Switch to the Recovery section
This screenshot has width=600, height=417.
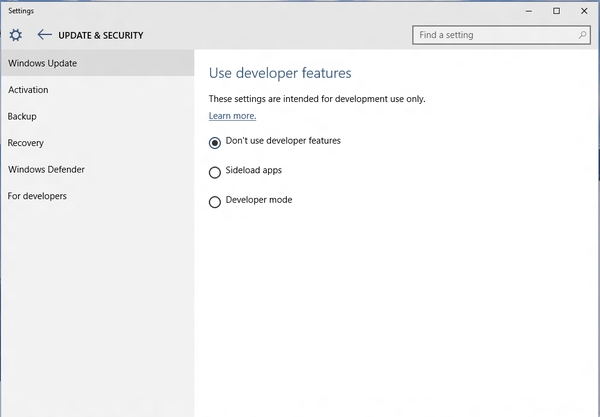click(x=26, y=143)
